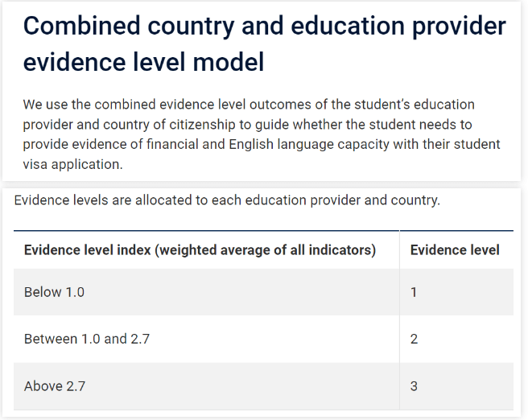Select the 'Below 1.0' table cell

tap(206, 292)
